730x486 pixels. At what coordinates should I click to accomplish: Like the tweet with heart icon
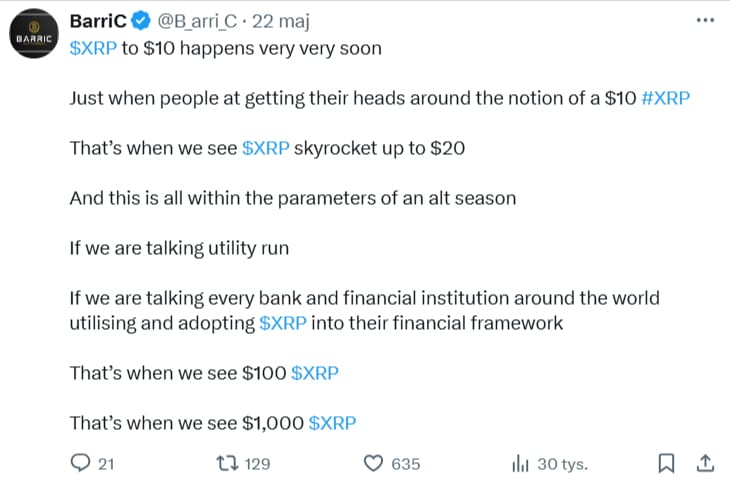(x=373, y=463)
